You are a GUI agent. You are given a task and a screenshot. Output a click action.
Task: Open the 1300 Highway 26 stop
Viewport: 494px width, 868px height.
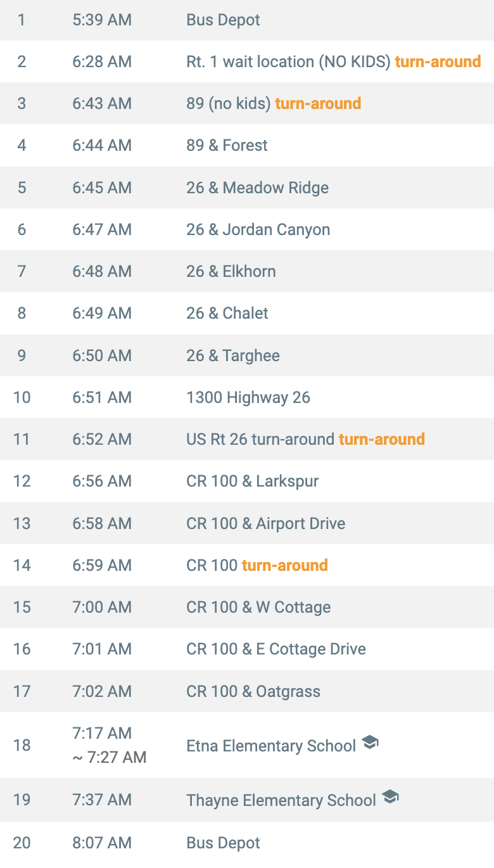[248, 397]
